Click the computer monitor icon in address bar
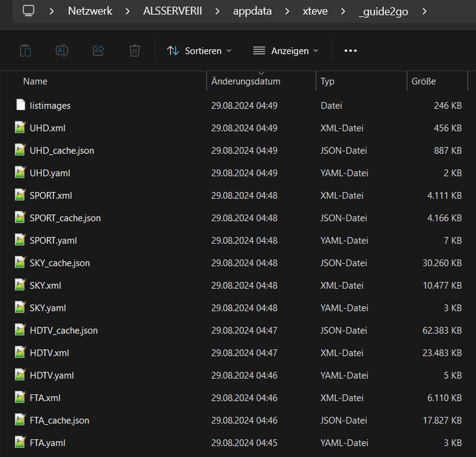 (x=29, y=11)
